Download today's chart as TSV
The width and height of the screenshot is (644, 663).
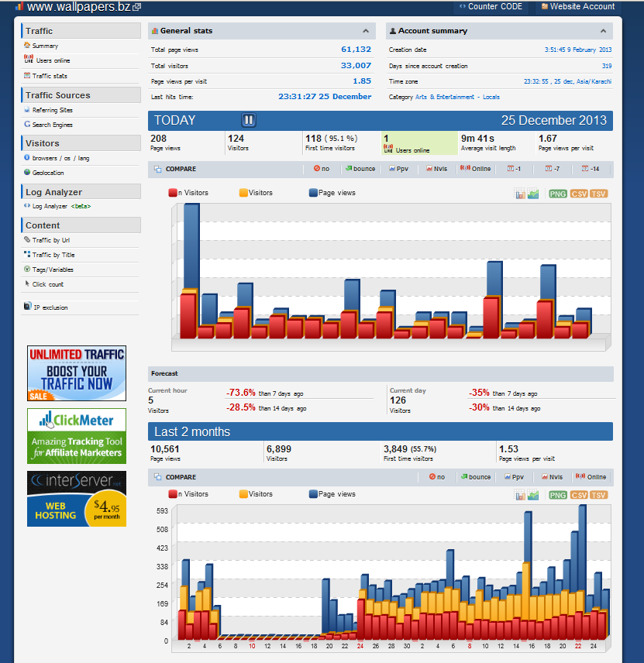tap(598, 194)
